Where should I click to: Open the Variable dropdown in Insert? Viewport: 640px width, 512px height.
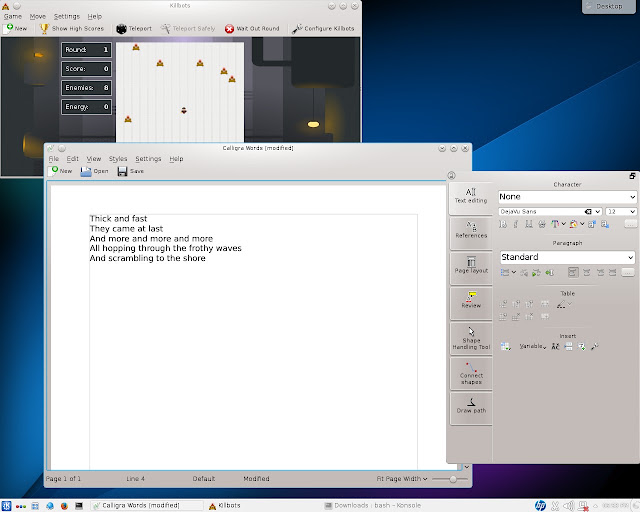(533, 347)
